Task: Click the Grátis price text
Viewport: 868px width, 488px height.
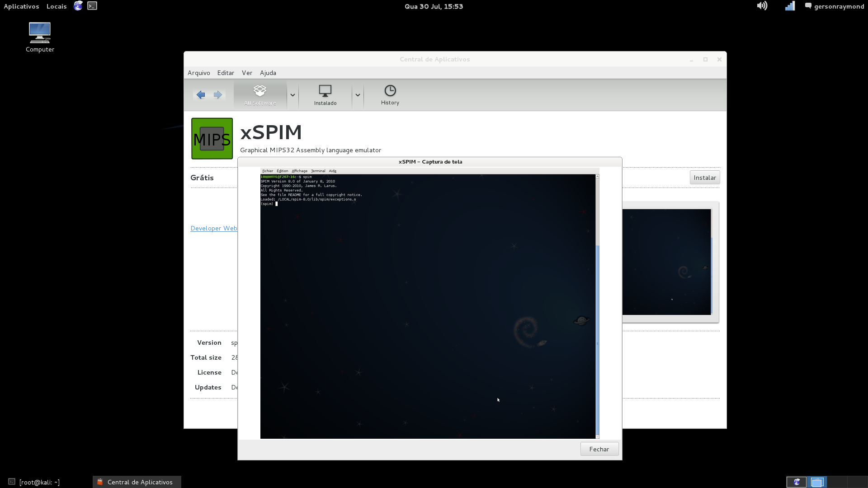Action: (202, 178)
